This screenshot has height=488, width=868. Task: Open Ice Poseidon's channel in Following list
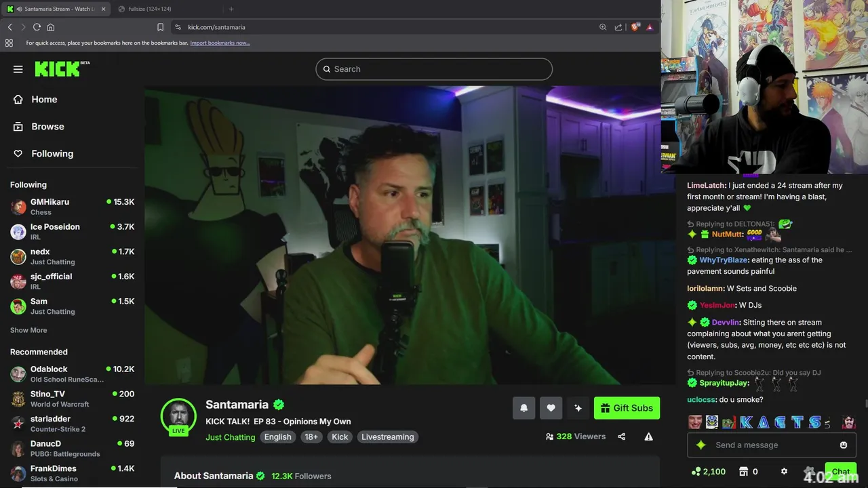point(73,232)
